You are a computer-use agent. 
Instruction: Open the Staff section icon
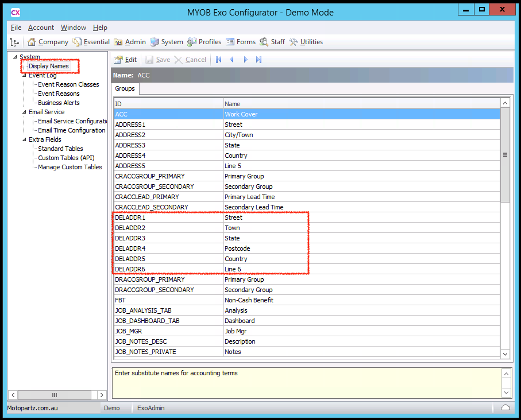tap(264, 42)
